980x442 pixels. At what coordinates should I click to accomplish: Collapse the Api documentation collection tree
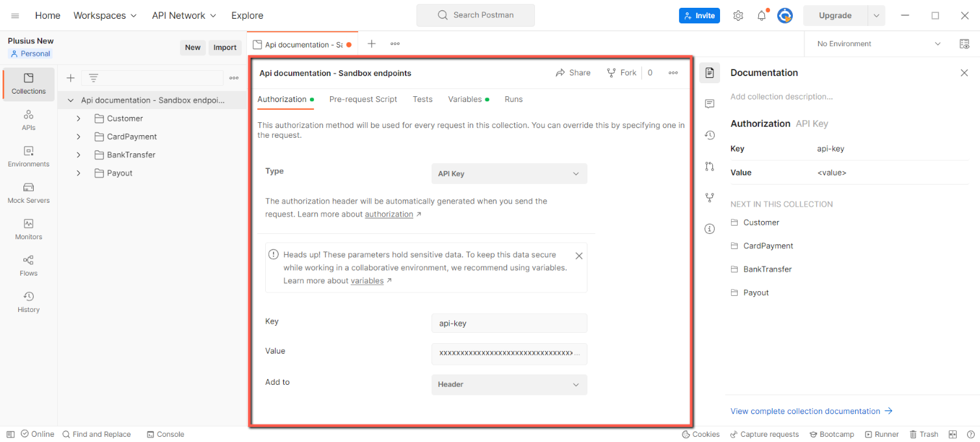pyautogui.click(x=71, y=100)
